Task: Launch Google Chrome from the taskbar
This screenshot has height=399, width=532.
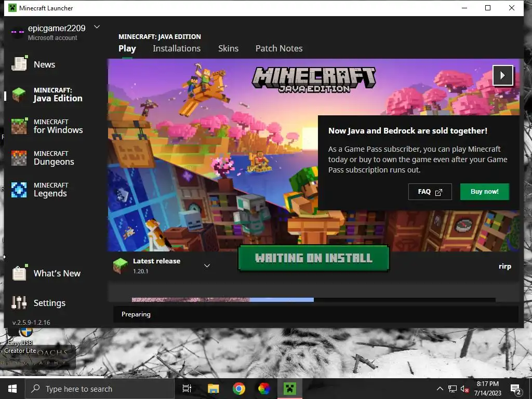Action: point(239,389)
